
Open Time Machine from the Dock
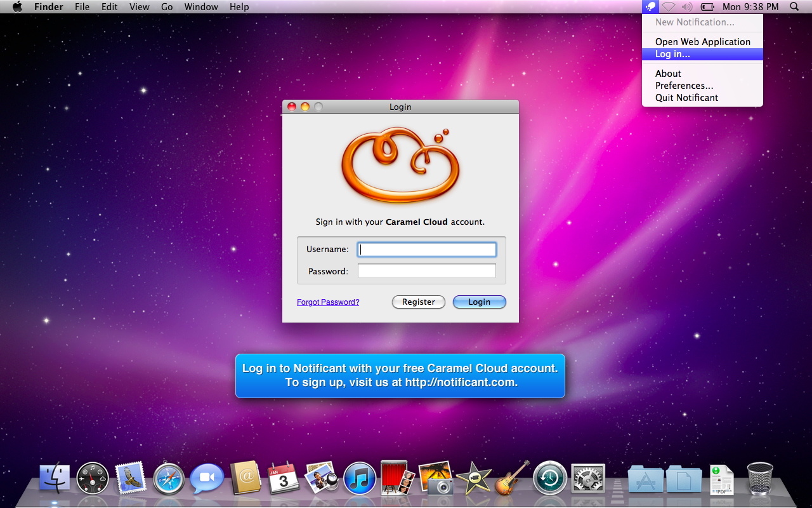(x=549, y=478)
